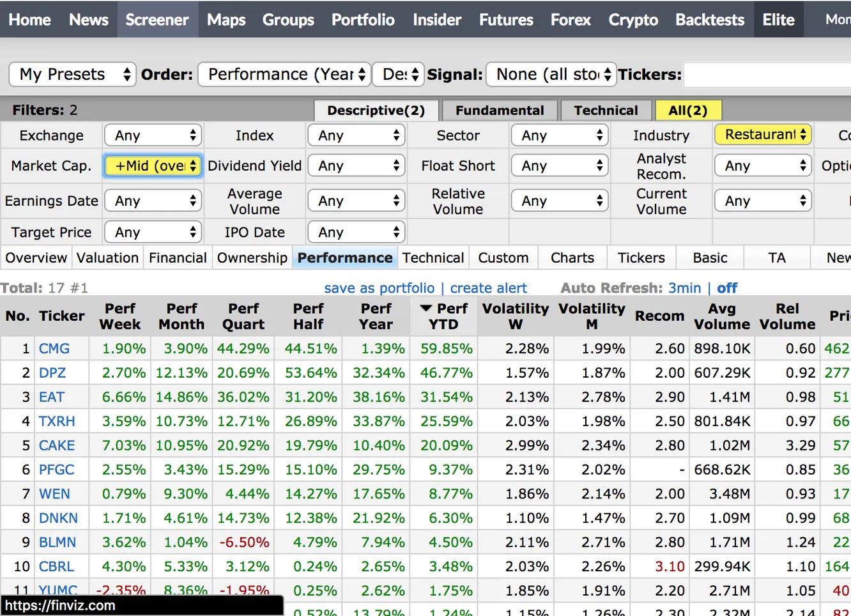851x616 pixels.
Task: Open the Maps menu item
Action: tap(226, 20)
